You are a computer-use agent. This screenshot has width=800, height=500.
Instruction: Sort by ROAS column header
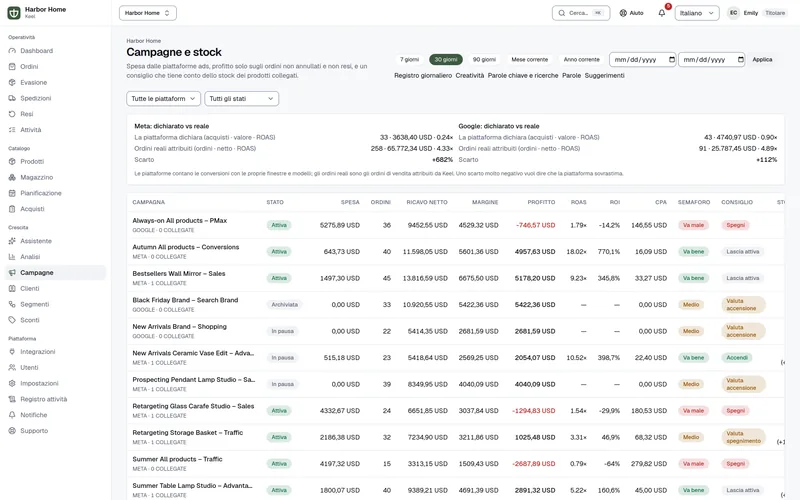579,203
